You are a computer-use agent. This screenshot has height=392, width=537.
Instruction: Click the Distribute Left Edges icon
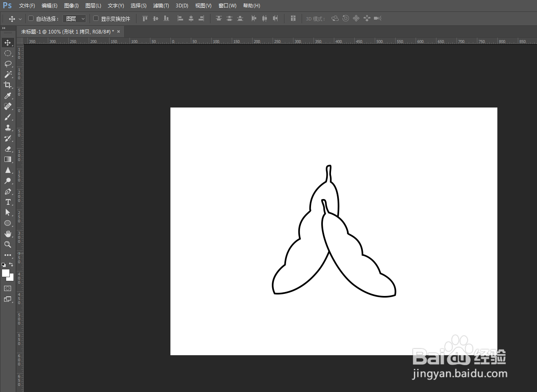(254, 18)
